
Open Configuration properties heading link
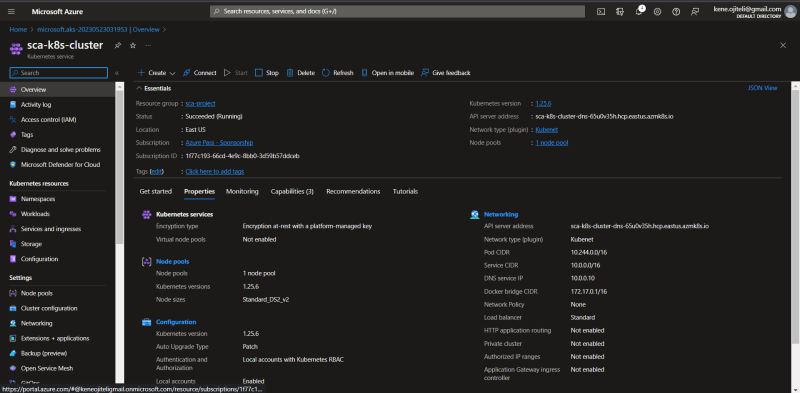(x=176, y=322)
